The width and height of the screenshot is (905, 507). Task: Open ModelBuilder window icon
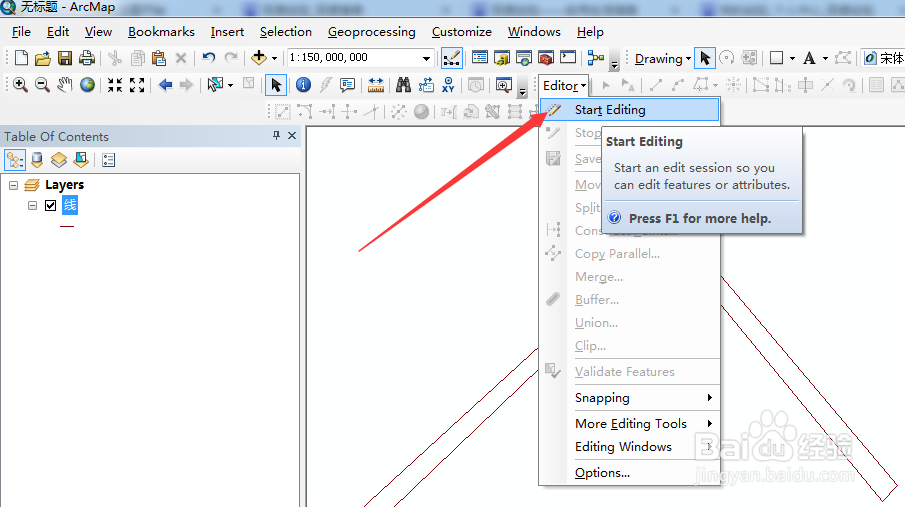point(596,58)
